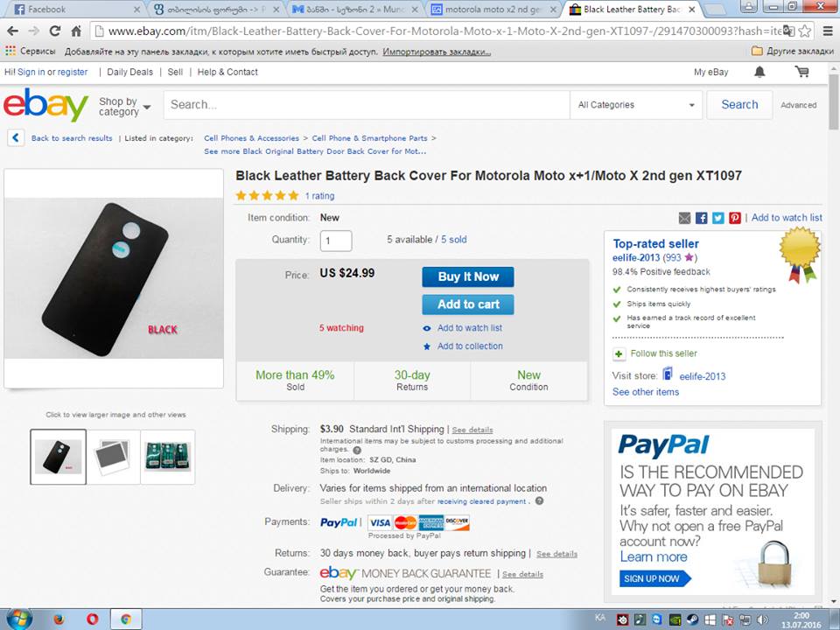840x630 pixels.
Task: Open the store icon next to Visit store
Action: [668, 374]
